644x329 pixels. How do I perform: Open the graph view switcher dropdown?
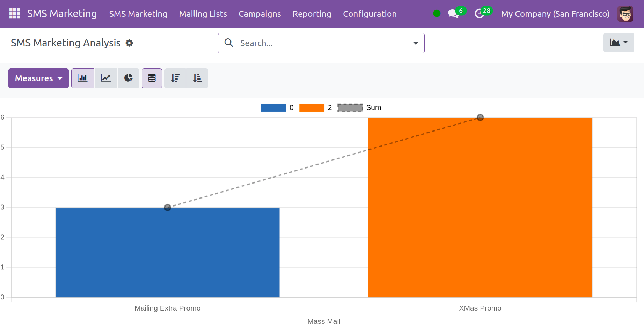pos(619,43)
